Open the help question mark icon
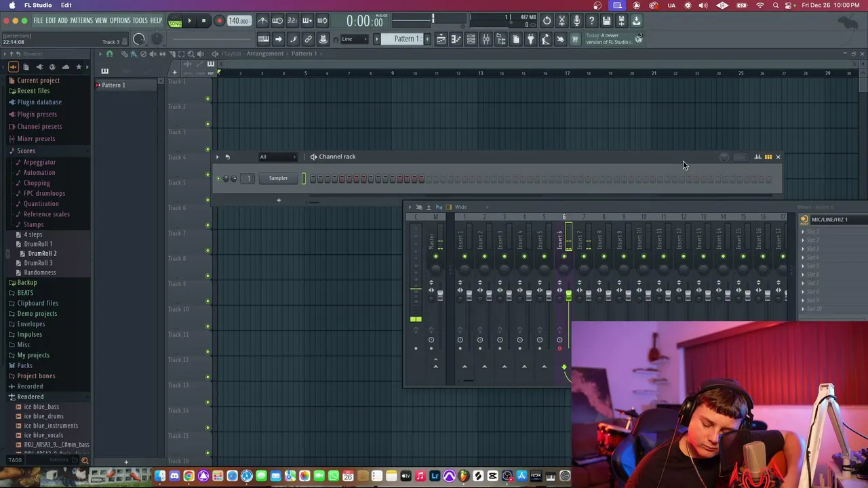 pyautogui.click(x=591, y=20)
